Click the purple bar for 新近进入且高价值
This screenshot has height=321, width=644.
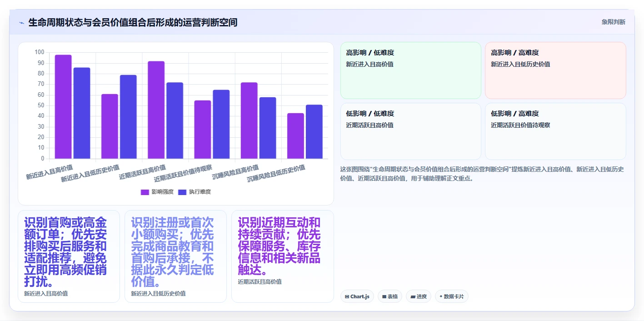(63, 107)
